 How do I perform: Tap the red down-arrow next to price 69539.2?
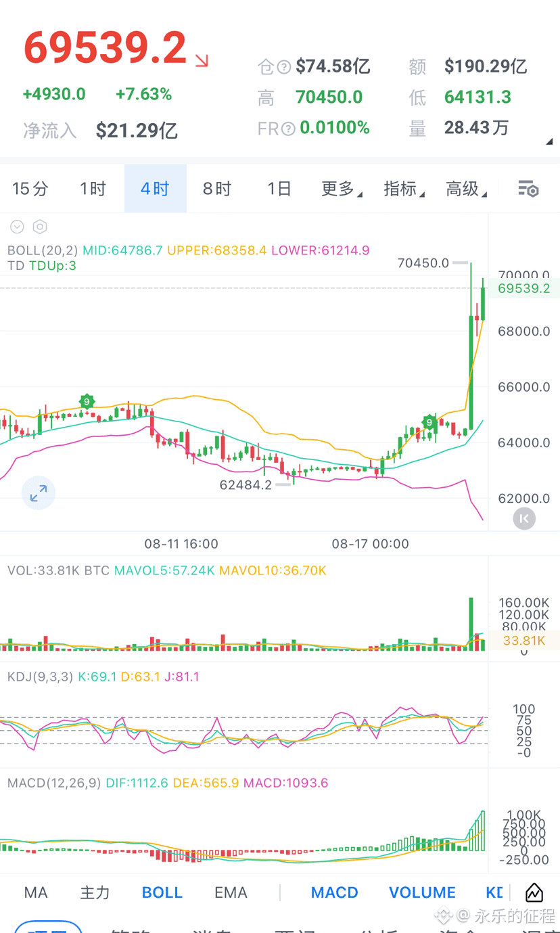[x=202, y=61]
